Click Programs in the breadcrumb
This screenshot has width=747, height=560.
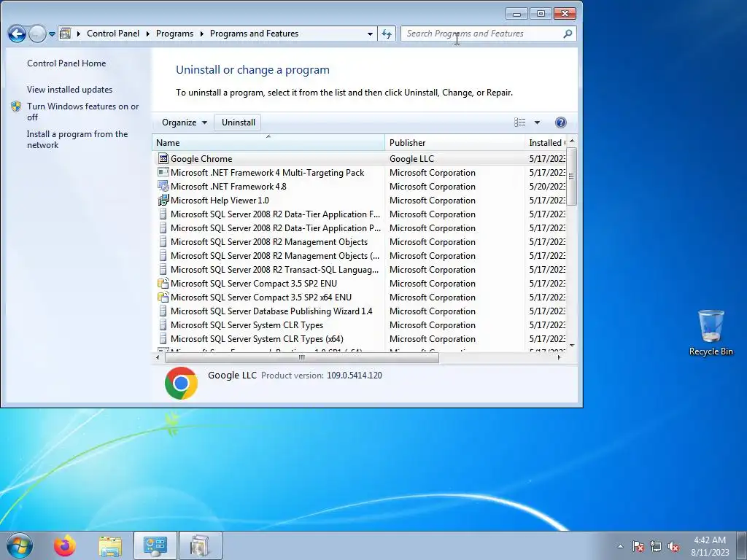coord(174,34)
